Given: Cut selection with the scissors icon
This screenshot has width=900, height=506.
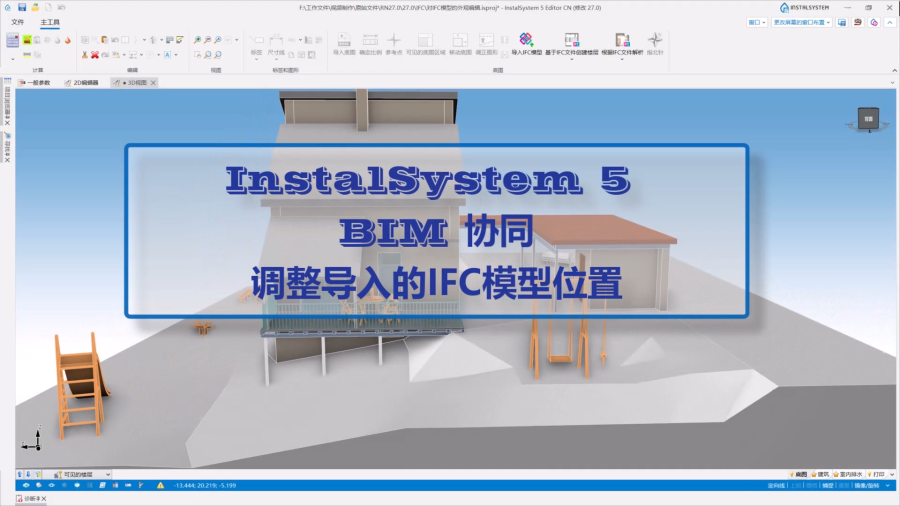Looking at the screenshot, I should (84, 55).
